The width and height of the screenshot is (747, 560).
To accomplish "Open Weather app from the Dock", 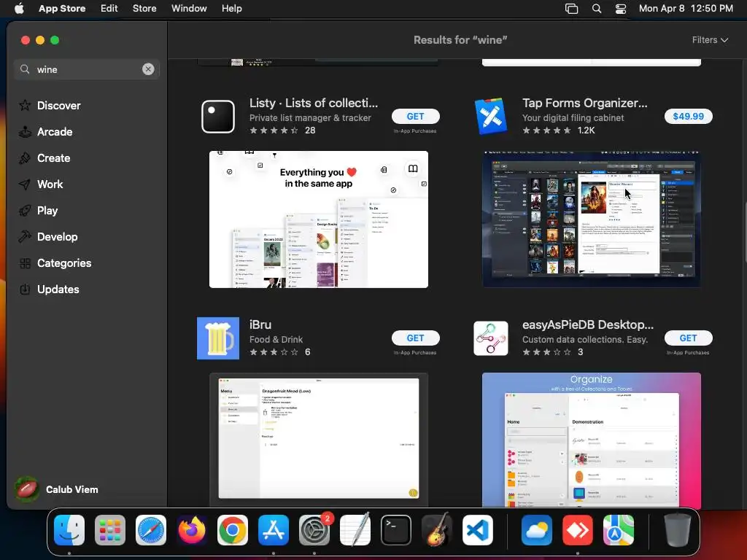I will pyautogui.click(x=537, y=530).
